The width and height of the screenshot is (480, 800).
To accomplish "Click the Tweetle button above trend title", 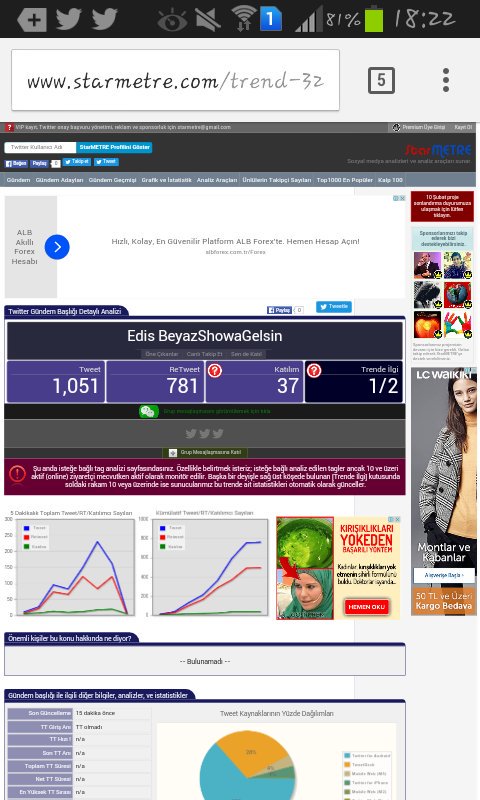I will [x=334, y=307].
